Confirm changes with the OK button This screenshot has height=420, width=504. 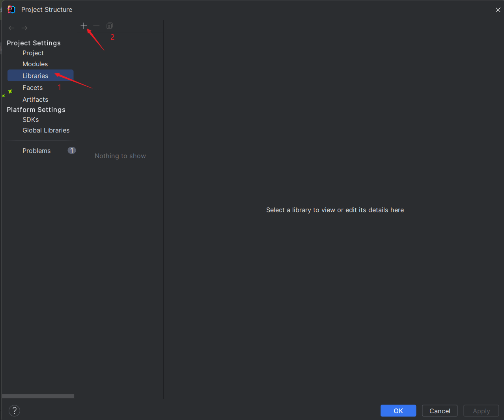[398, 411]
